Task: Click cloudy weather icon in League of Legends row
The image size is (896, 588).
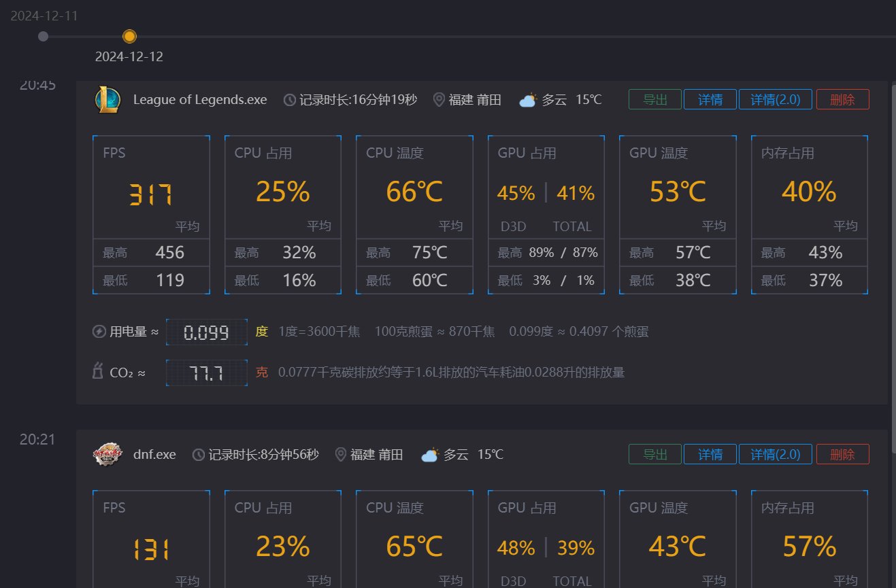Action: [528, 100]
